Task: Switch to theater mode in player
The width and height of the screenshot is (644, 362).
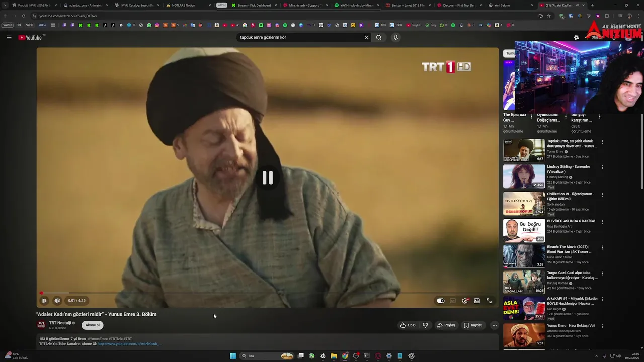Action: click(x=477, y=301)
